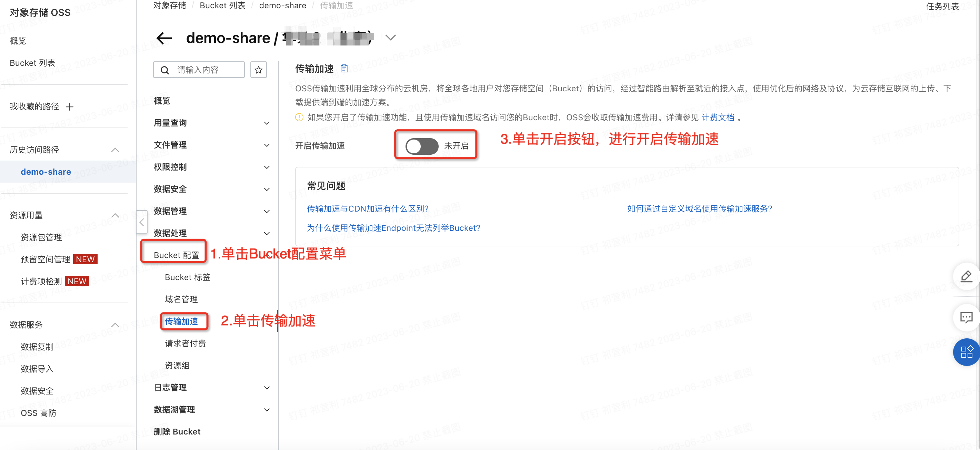Screen dimensions: 980x450
Task: Open the bucket switcher dropdown arrow by title
Action: [x=390, y=38]
